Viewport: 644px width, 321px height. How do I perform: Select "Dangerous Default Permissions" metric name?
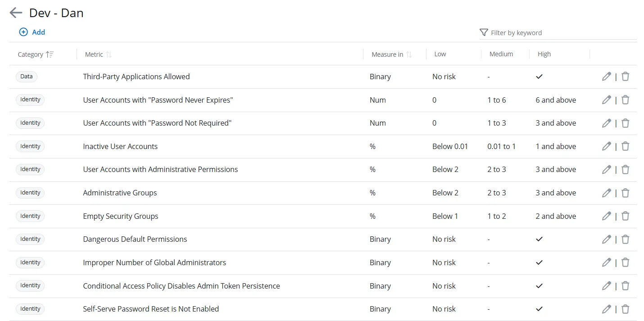135,239
